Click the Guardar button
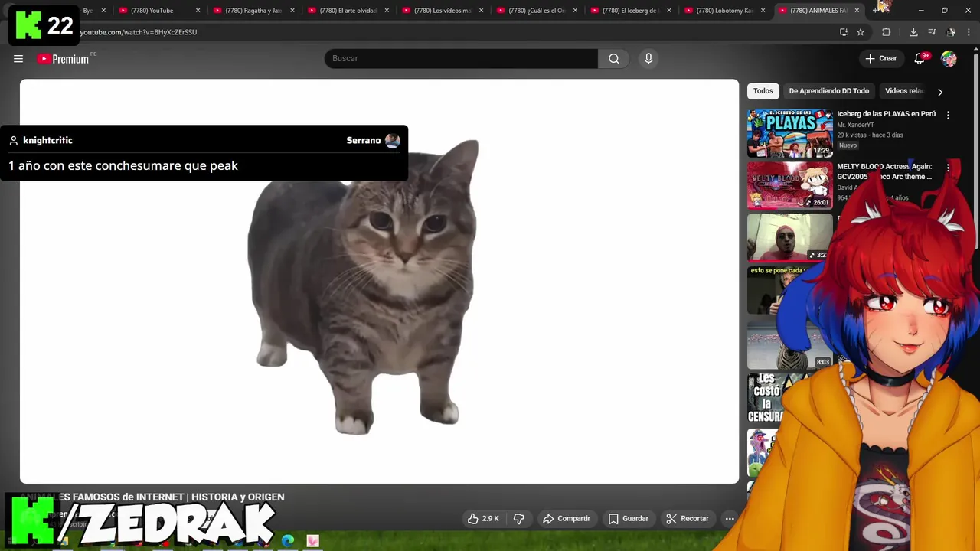 [629, 519]
